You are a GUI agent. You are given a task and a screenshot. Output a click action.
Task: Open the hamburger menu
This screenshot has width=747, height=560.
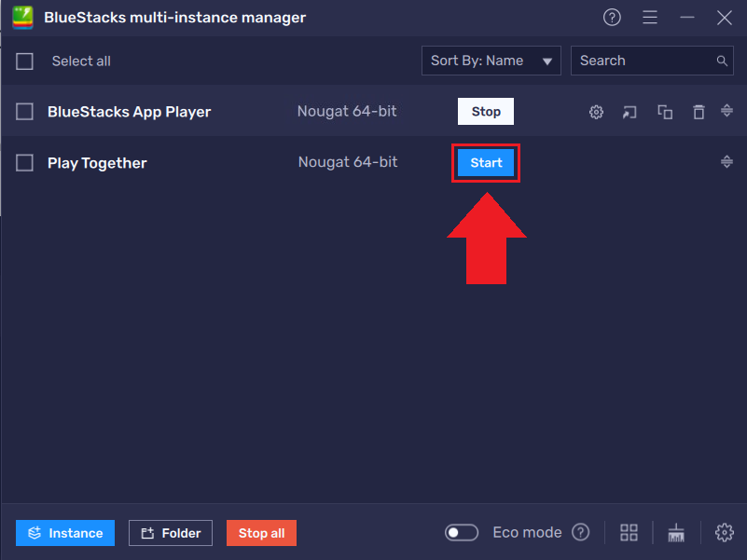point(650,17)
